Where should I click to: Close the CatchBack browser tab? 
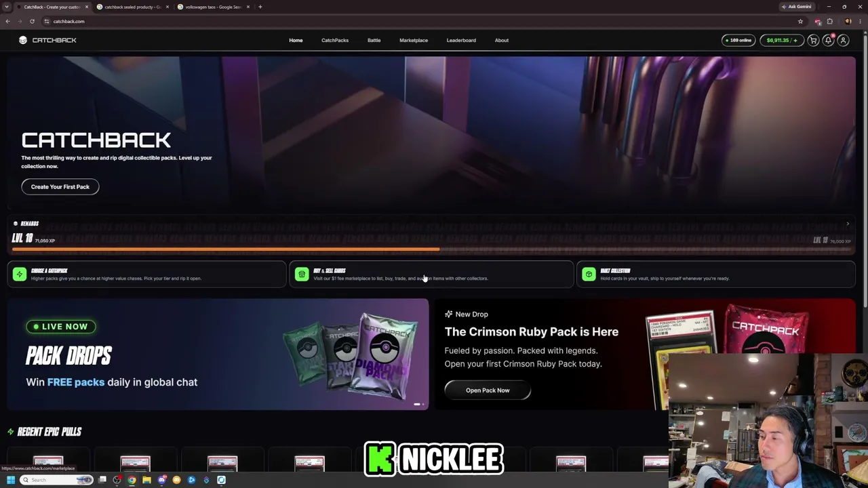(86, 7)
